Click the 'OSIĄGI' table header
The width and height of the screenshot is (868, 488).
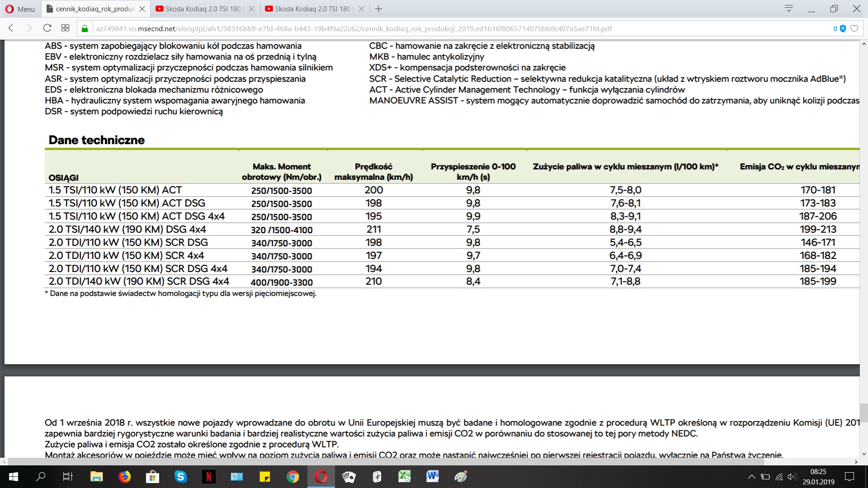(x=64, y=178)
